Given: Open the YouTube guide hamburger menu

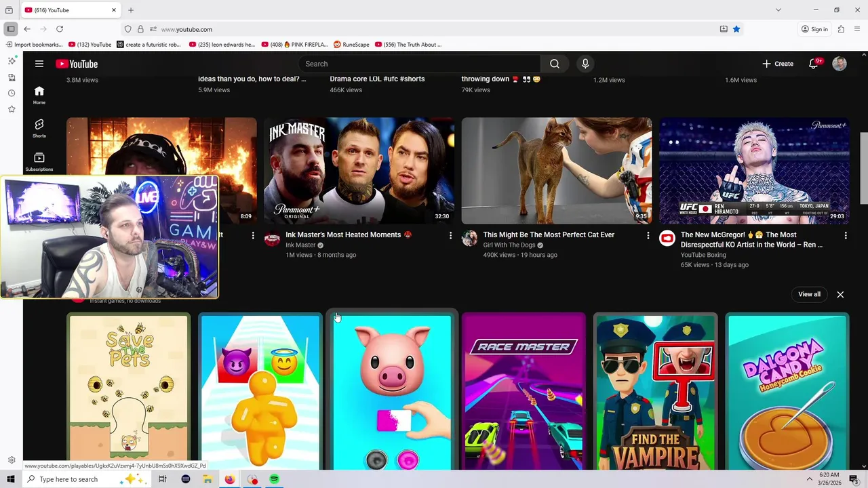Looking at the screenshot, I should (39, 64).
